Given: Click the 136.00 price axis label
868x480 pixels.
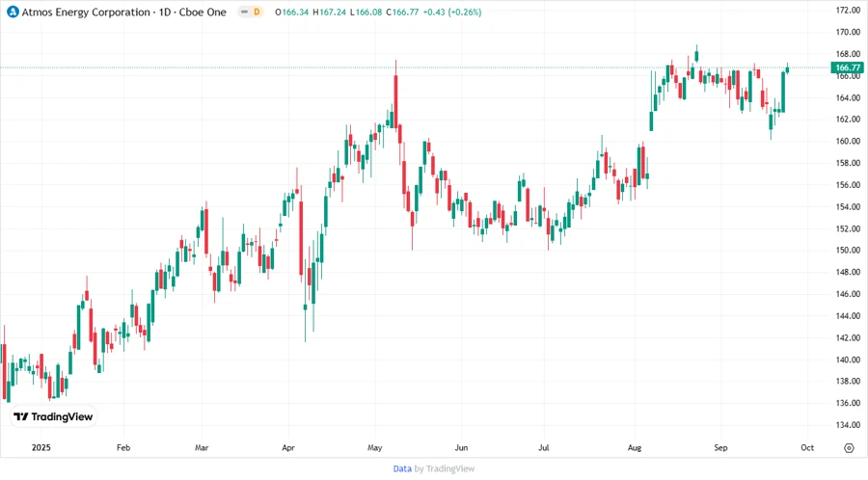Looking at the screenshot, I should click(x=848, y=403).
